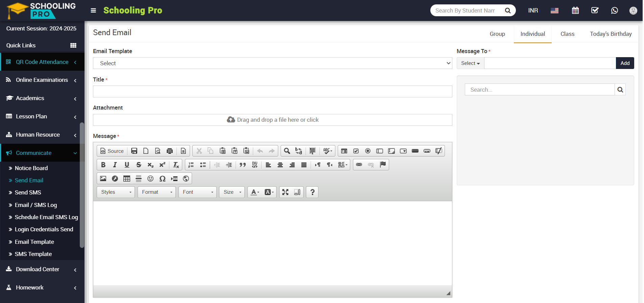This screenshot has width=644, height=303.
Task: Open the Email Template select dropdown
Action: (x=272, y=63)
